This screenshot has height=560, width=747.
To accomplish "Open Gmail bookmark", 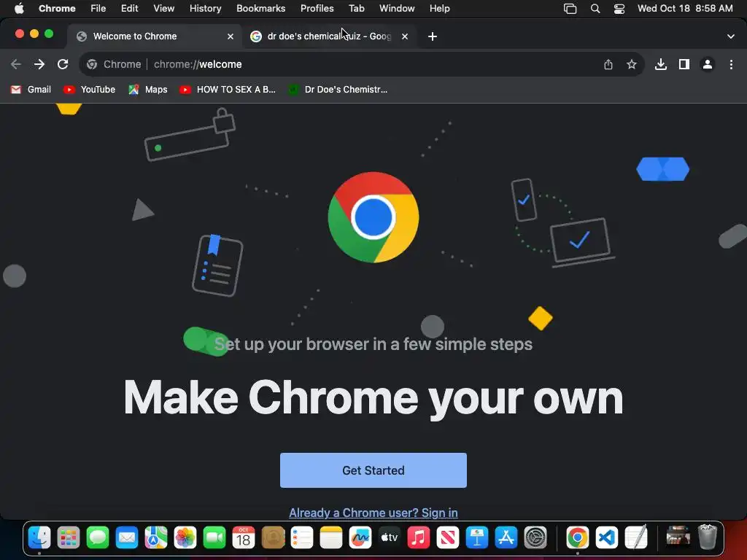I will tap(31, 90).
